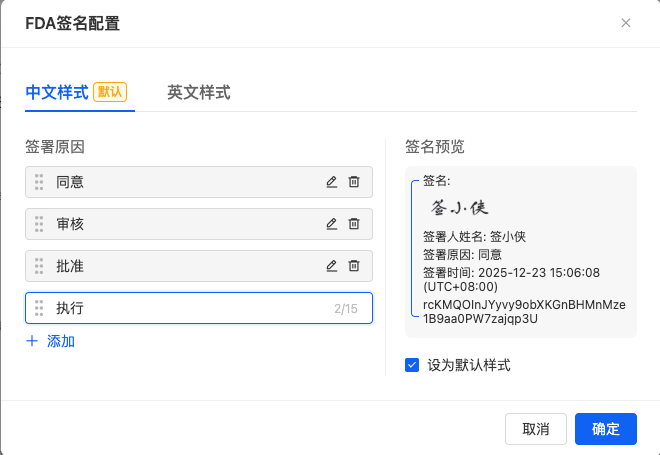Delete the 同意 signing reason
Screen dimensions: 660x455
pyautogui.click(x=354, y=182)
